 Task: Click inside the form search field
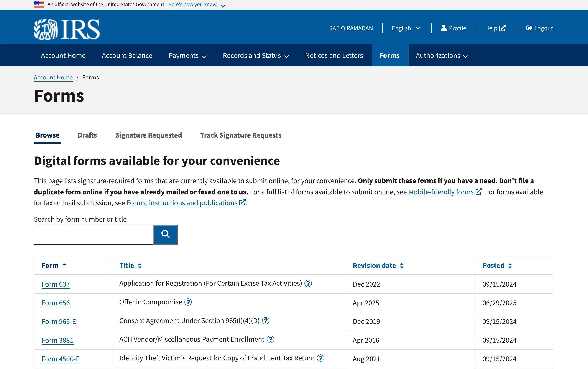[93, 234]
